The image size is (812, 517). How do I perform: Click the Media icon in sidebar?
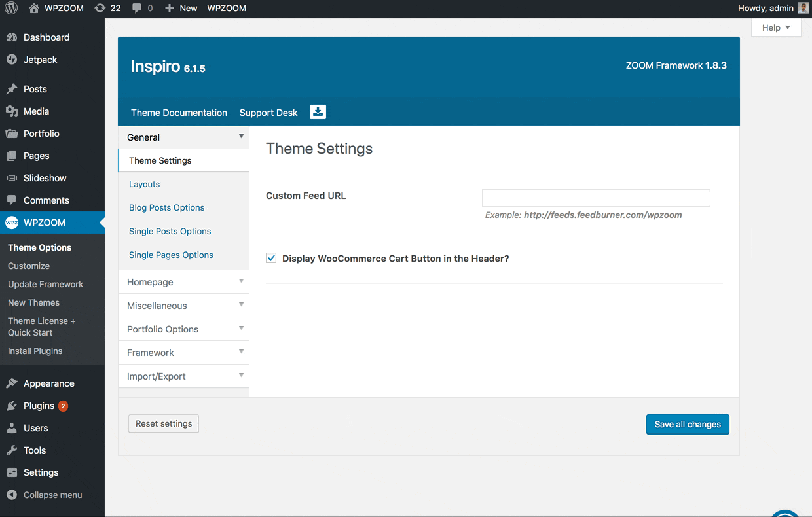tap(12, 111)
